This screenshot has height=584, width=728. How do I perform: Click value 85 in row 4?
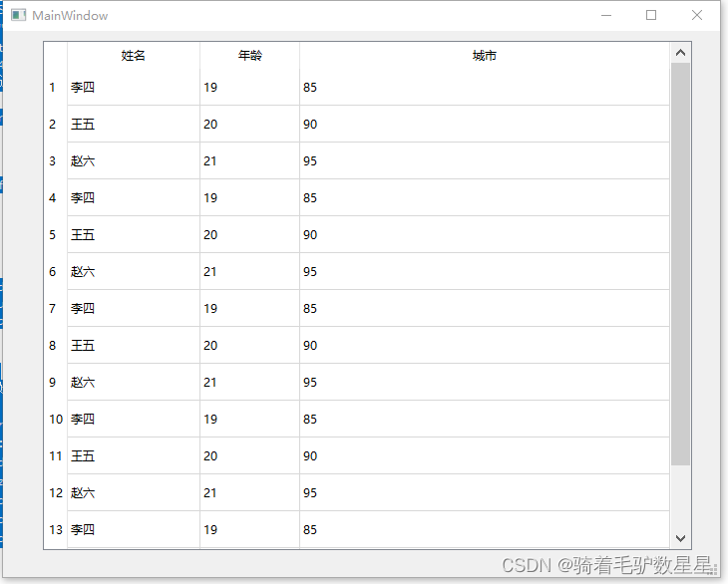(x=485, y=197)
